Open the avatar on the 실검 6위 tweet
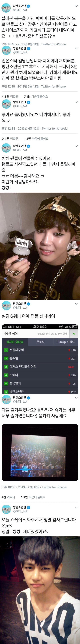The image size is (80, 644). tap(6, 306)
